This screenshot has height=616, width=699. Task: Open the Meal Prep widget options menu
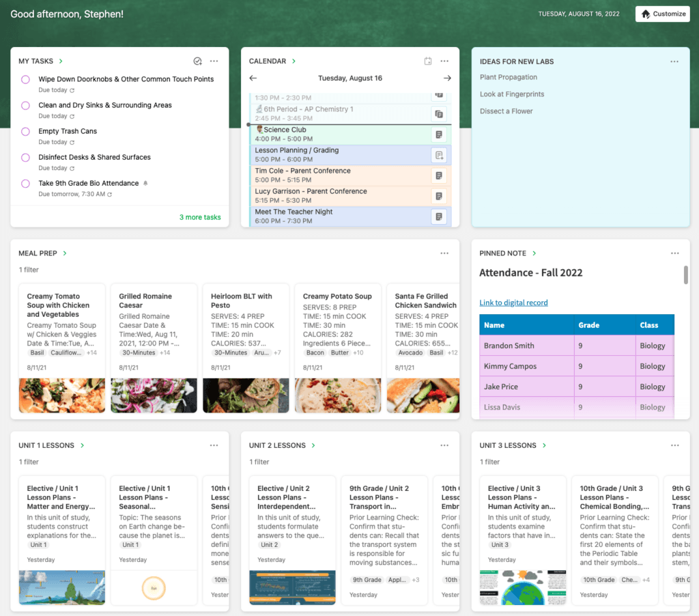444,253
